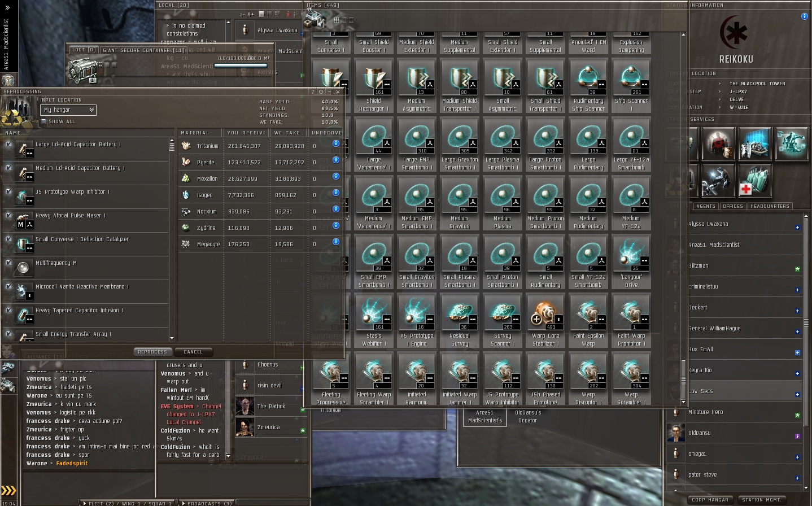This screenshot has width=812, height=506.
Task: Select Survey Scanner I item icon
Action: point(502,312)
